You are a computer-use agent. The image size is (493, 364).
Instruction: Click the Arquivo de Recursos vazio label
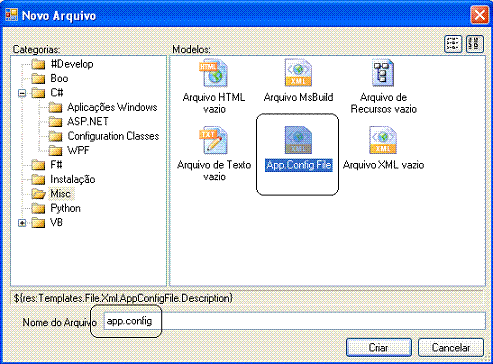point(383,103)
